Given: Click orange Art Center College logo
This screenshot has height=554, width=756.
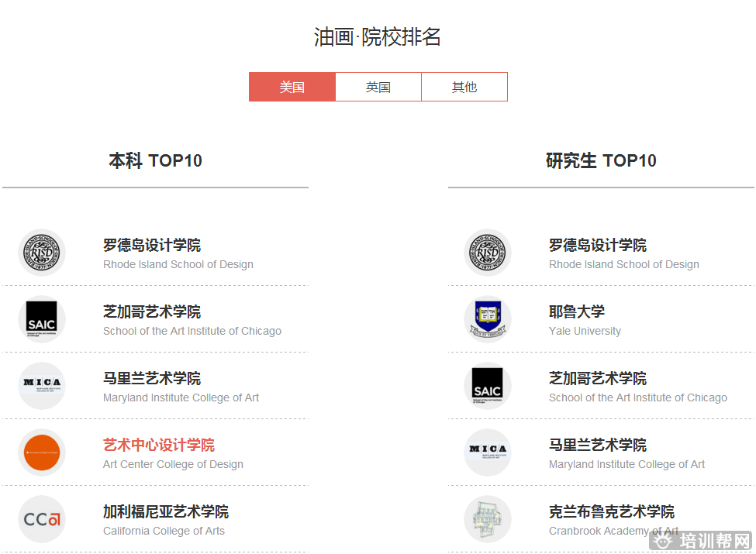Looking at the screenshot, I should (42, 452).
